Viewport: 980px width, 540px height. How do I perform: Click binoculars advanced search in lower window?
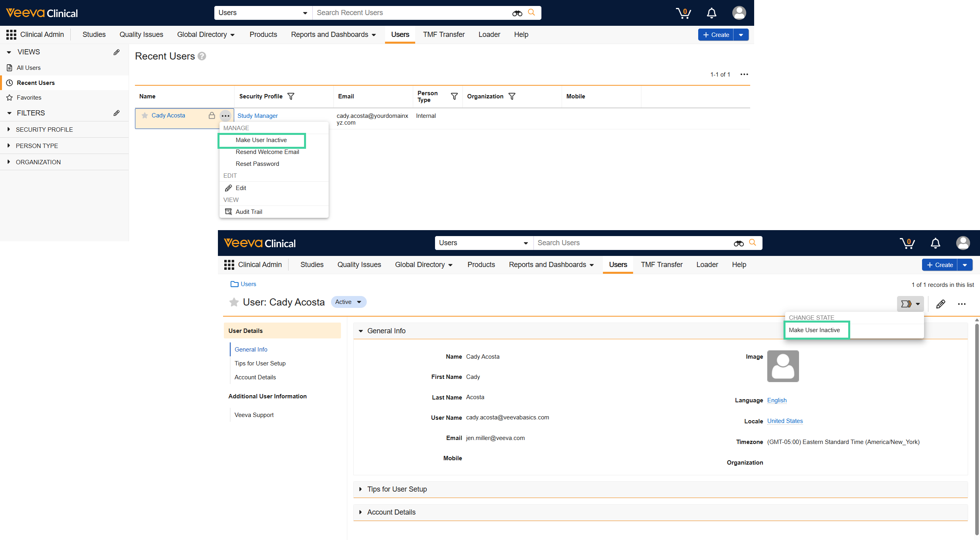[x=739, y=243]
